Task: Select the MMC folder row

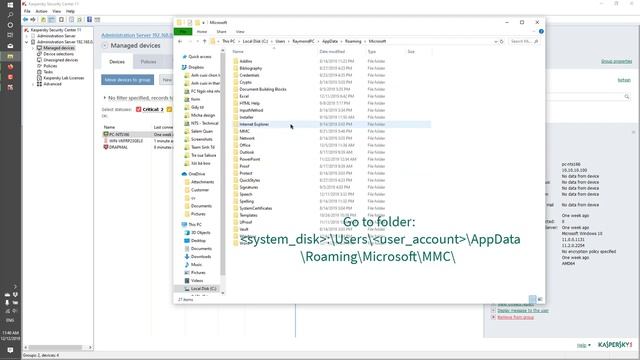Action: coord(331,131)
